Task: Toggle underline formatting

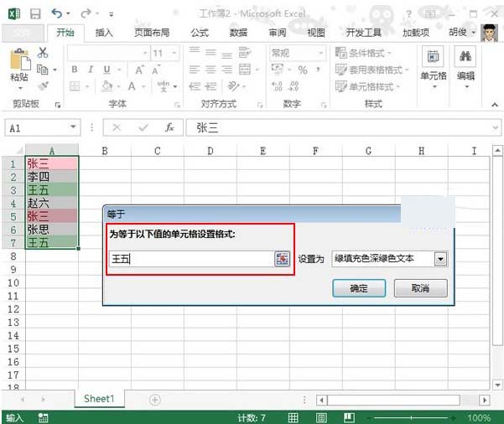Action: [107, 70]
